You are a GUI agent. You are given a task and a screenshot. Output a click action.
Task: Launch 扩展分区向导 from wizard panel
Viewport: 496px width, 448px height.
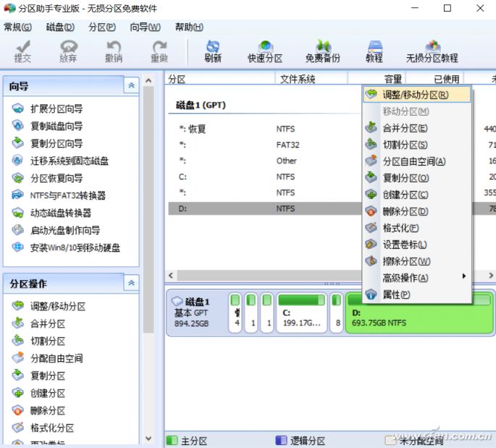[47, 109]
